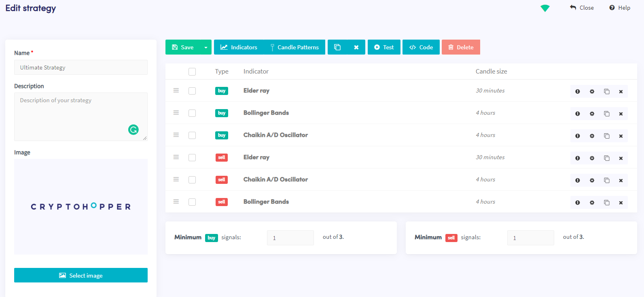Close the Edit strategy page
The width and height of the screenshot is (644, 297).
[x=582, y=8]
